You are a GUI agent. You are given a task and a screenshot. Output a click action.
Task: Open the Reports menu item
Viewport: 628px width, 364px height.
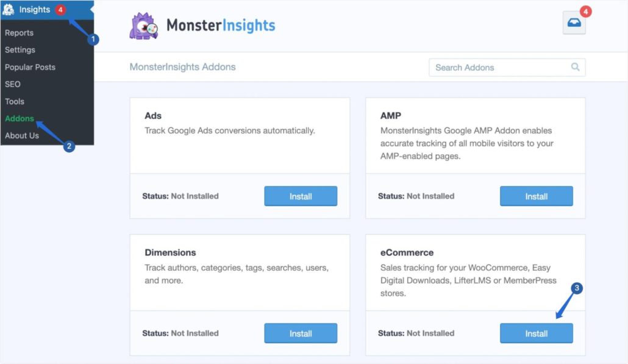tap(20, 33)
